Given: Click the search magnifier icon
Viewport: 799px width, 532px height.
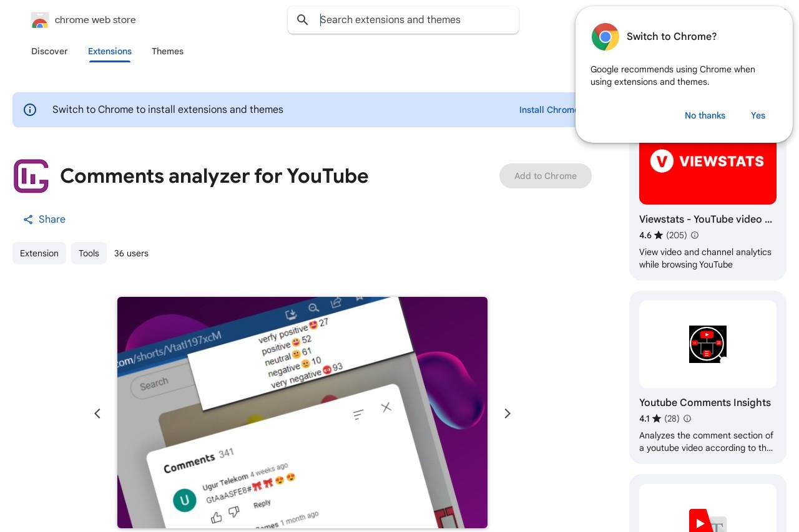Looking at the screenshot, I should 303,20.
